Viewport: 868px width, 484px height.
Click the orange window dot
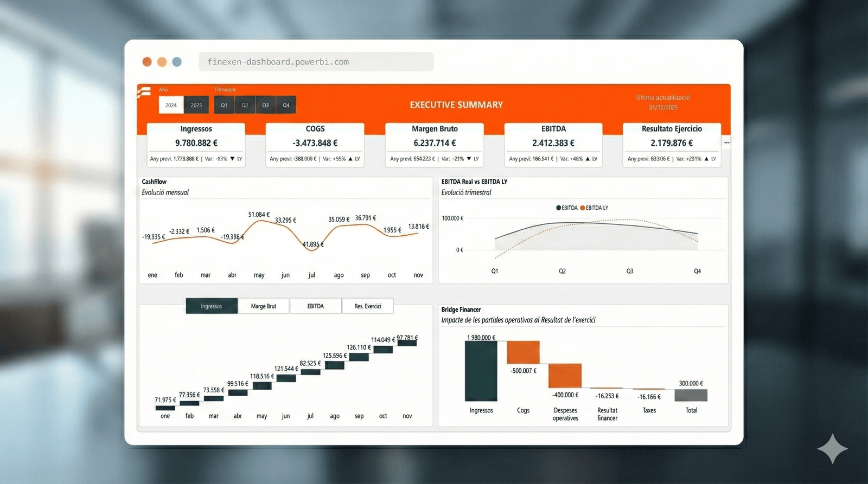162,62
